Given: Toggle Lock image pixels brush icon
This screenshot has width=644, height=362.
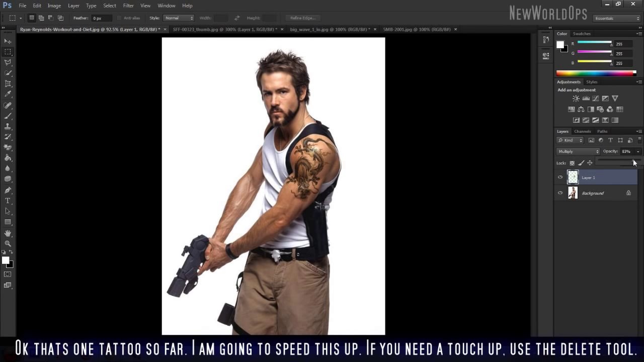Looking at the screenshot, I should (x=581, y=163).
